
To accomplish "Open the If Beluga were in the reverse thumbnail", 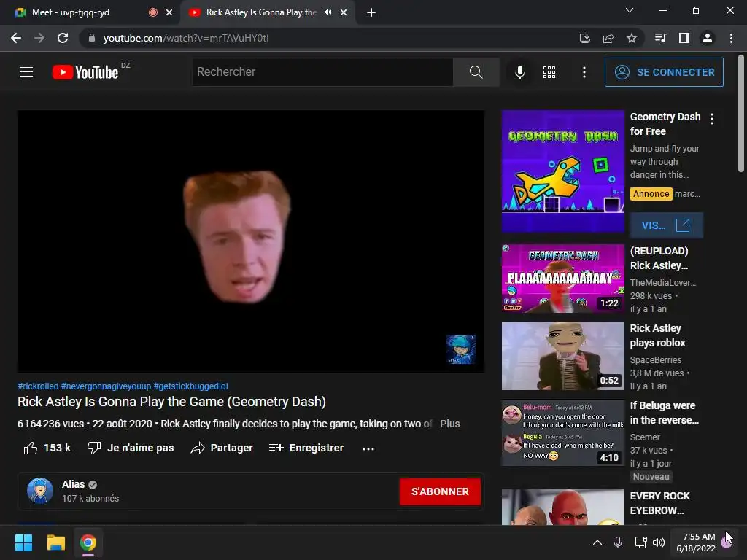I will click(562, 433).
